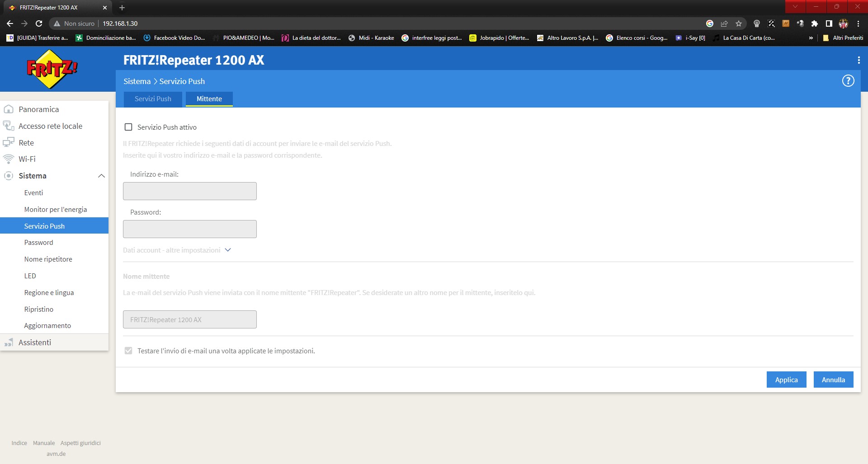
Task: Click the Sistema gear icon
Action: tap(9, 176)
